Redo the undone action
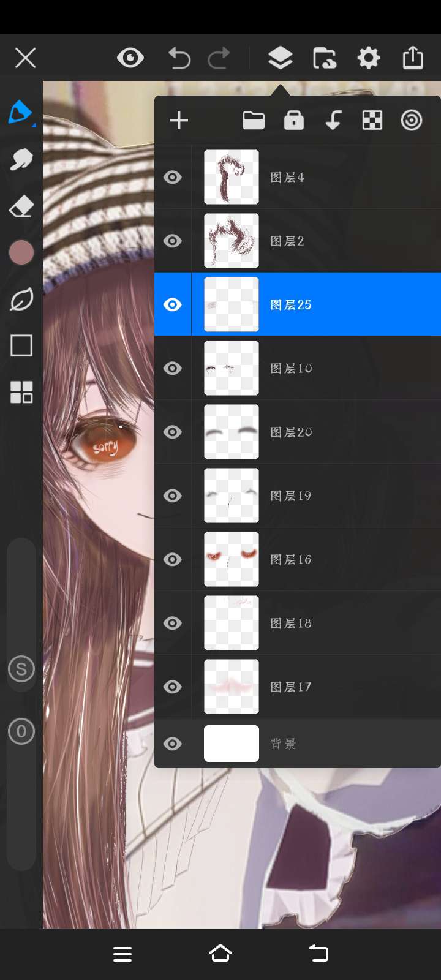Viewport: 441px width, 980px height. pyautogui.click(x=219, y=58)
